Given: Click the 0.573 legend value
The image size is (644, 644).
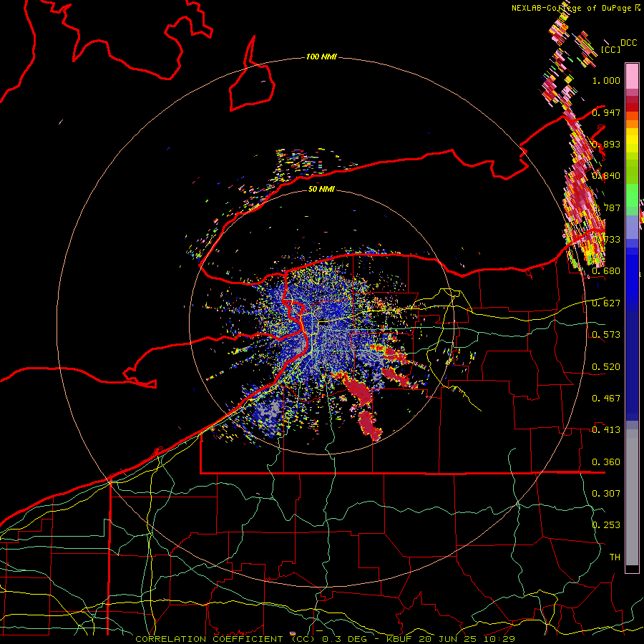Looking at the screenshot, I should [606, 334].
